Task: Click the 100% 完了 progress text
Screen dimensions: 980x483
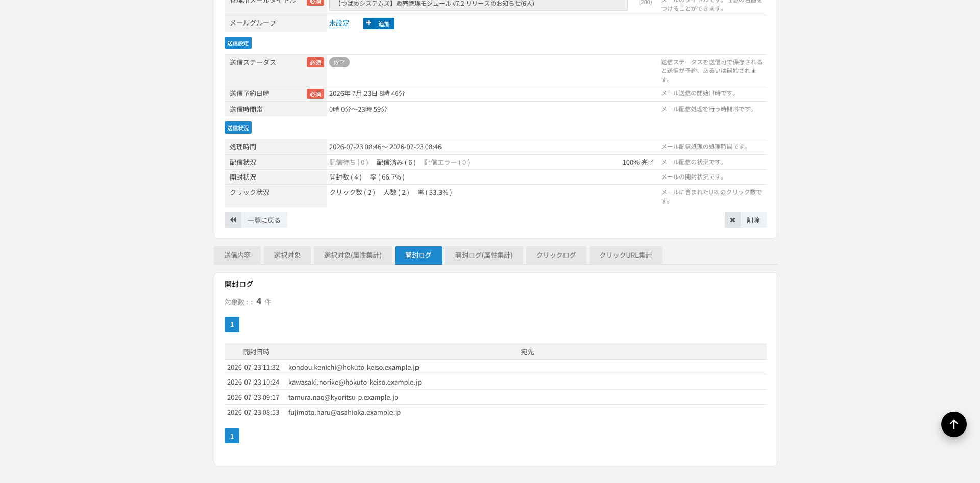Action: (638, 162)
